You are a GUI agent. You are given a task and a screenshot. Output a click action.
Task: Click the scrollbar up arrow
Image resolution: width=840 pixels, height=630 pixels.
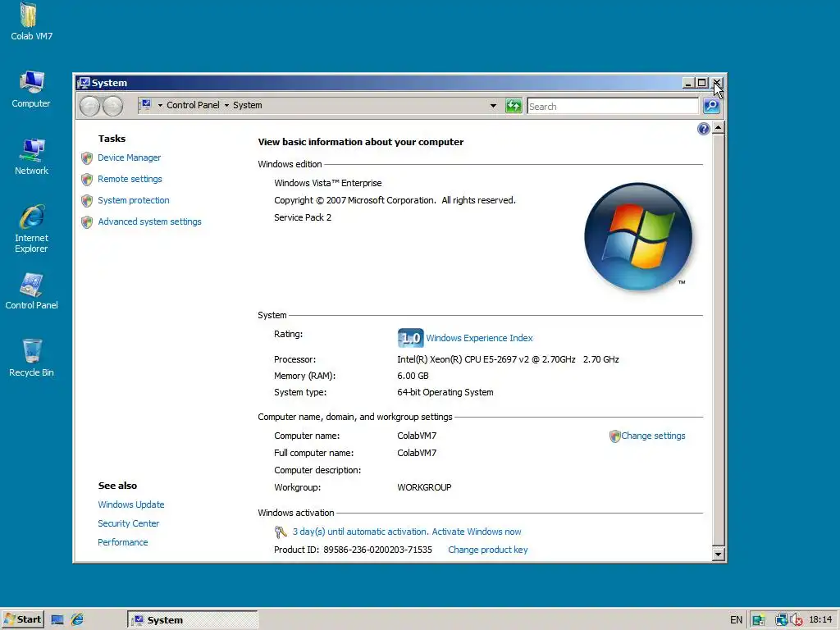(x=719, y=127)
